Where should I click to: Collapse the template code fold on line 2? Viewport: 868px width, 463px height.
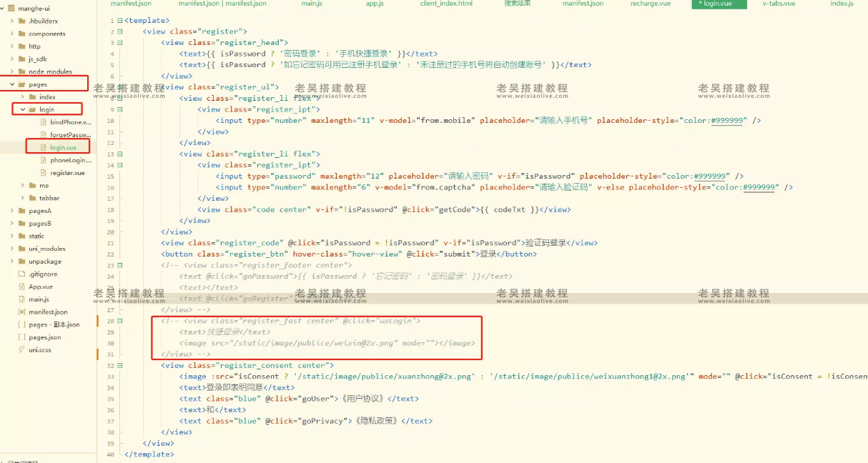(119, 31)
